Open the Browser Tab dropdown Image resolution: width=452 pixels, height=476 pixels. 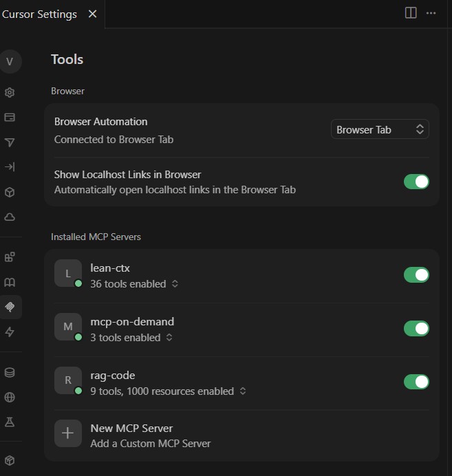[x=380, y=129]
